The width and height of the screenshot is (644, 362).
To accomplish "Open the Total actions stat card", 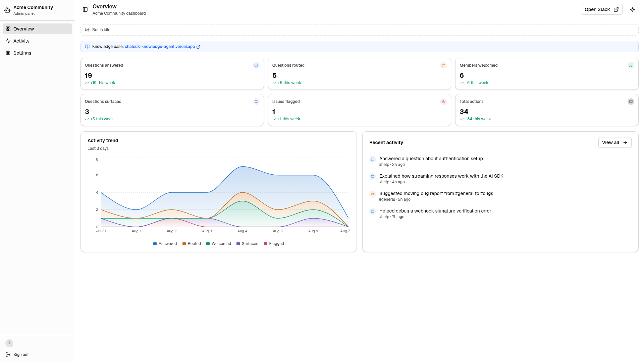I will pyautogui.click(x=547, y=110).
